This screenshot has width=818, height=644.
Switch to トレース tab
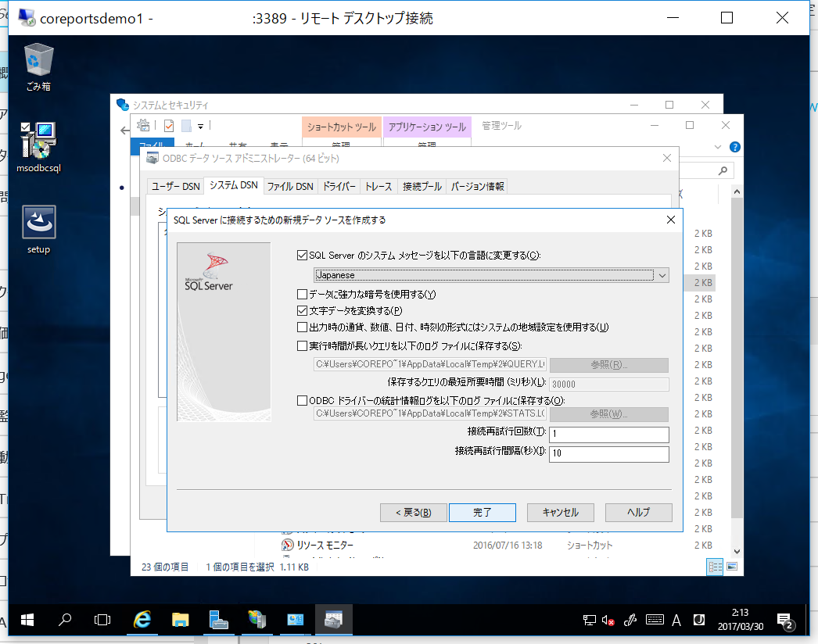(x=379, y=186)
